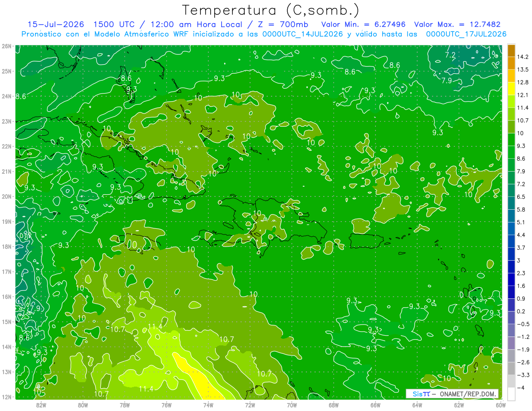Click the "62W" longitude axis label

coord(459,404)
